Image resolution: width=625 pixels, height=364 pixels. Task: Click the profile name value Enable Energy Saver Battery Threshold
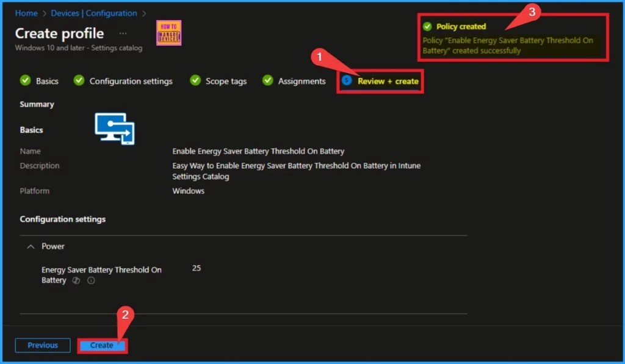click(x=258, y=151)
